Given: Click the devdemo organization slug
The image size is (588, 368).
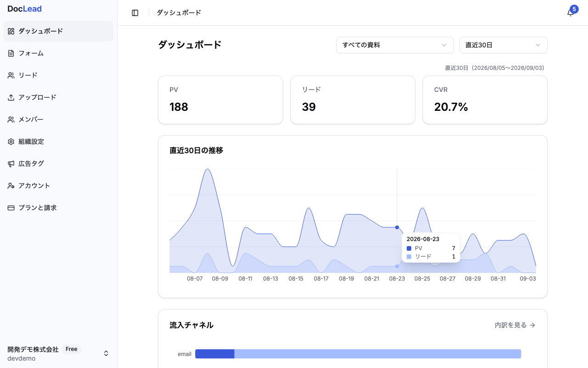Looking at the screenshot, I should [x=21, y=358].
